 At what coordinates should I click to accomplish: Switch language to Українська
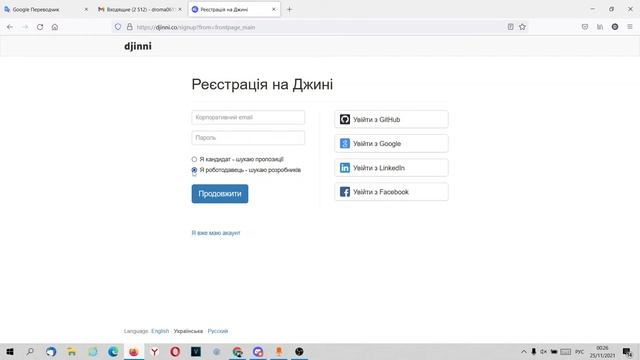[x=188, y=331]
